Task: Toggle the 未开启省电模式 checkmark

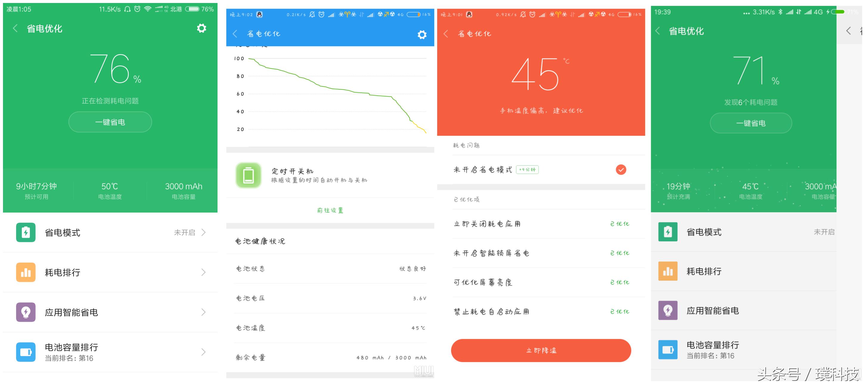Action: (x=621, y=170)
